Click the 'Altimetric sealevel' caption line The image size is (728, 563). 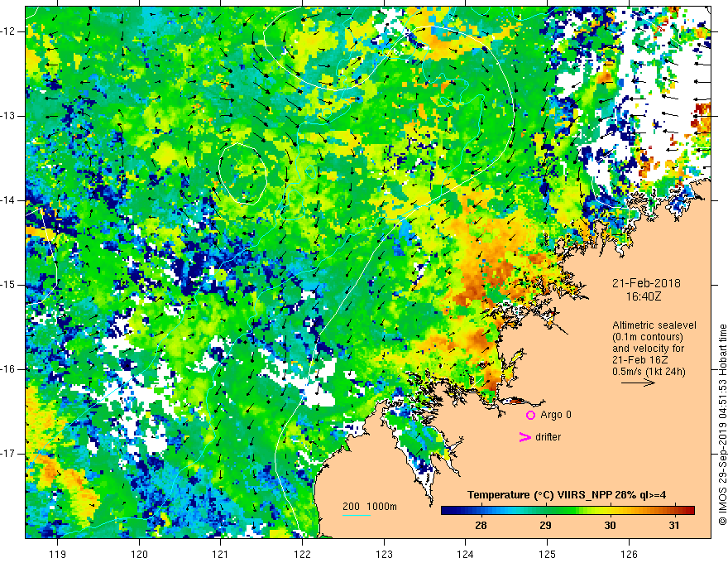point(654,325)
